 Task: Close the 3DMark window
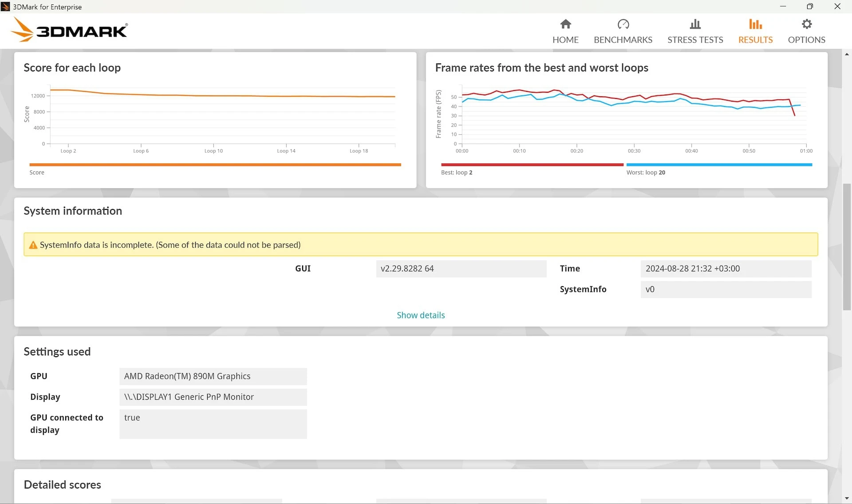(x=837, y=6)
